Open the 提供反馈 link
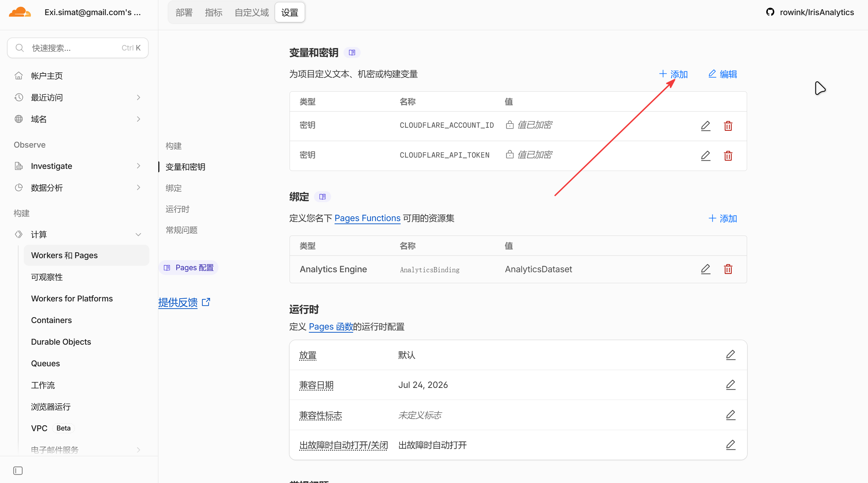This screenshot has height=483, width=868. pos(178,302)
